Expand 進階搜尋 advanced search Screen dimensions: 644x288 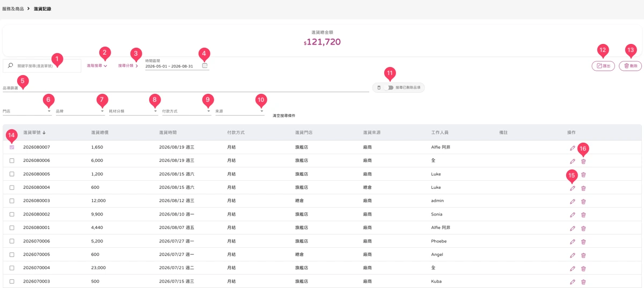pos(97,65)
